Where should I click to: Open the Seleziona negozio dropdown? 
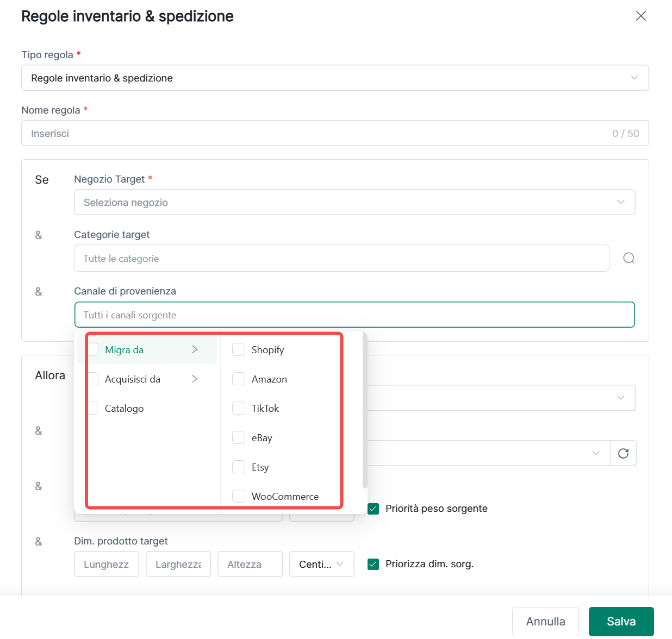coord(354,202)
